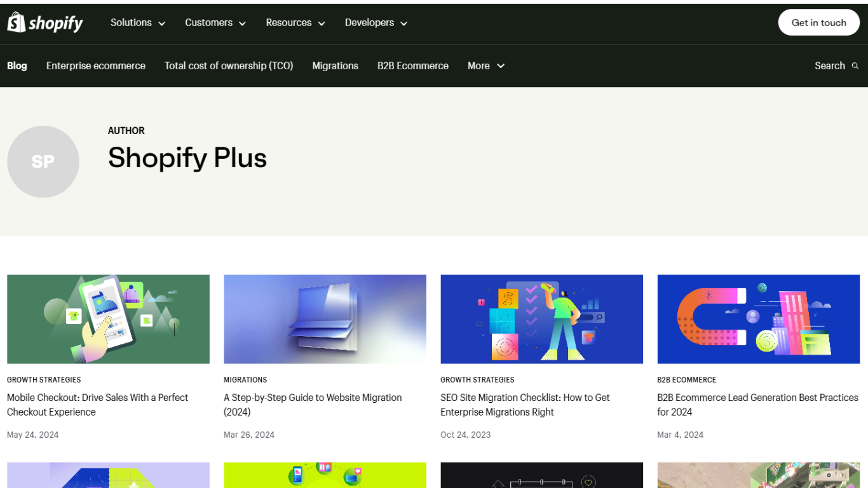This screenshot has height=488, width=868.
Task: Click the SP author avatar
Action: tap(43, 161)
